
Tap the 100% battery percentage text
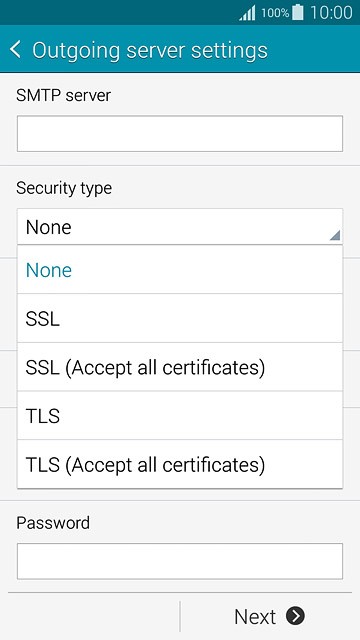[275, 13]
